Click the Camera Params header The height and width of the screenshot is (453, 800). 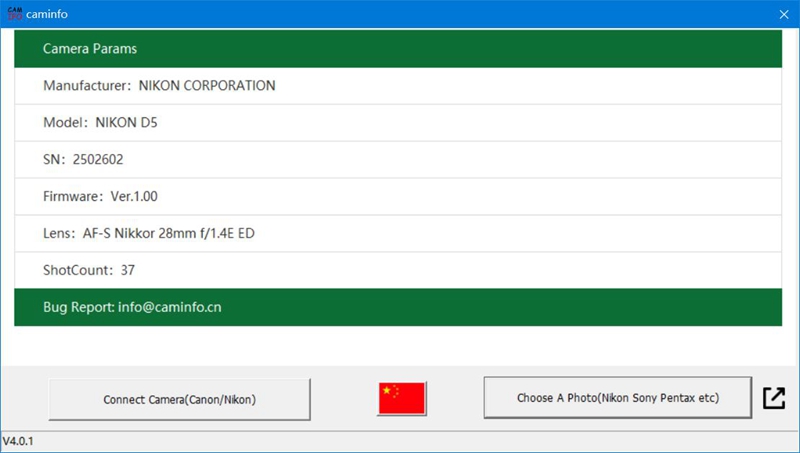(398, 48)
